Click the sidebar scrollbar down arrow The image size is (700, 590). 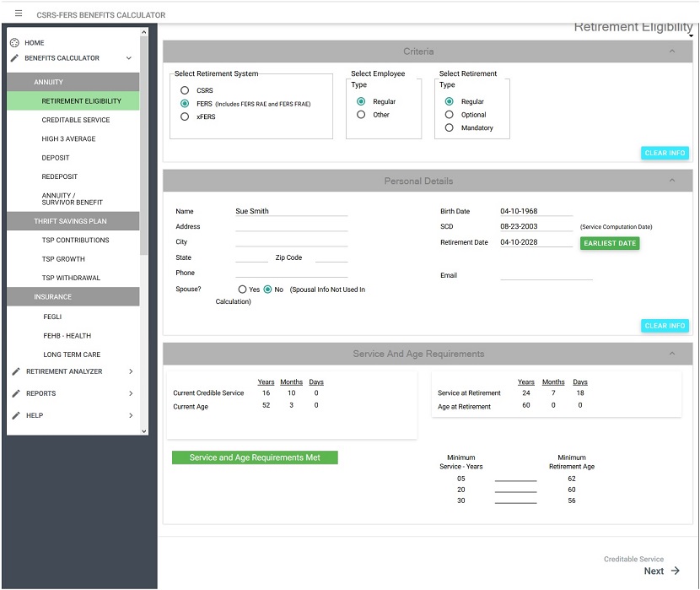point(143,431)
